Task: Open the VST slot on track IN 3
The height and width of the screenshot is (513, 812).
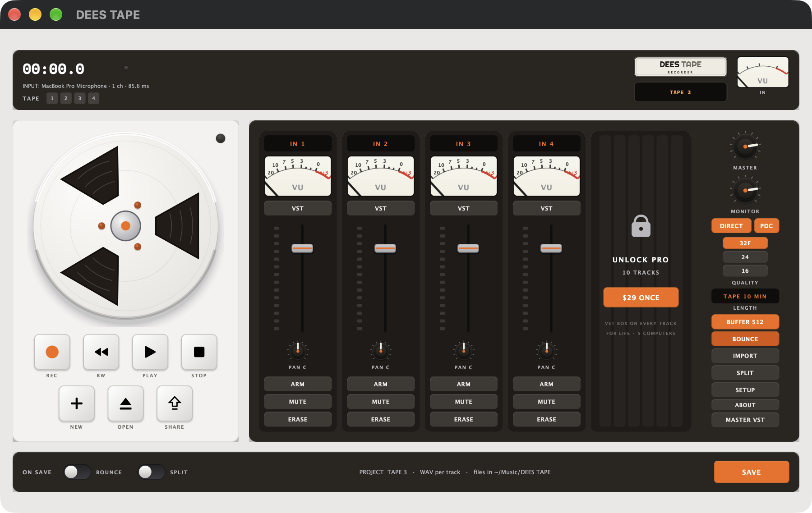Action: 464,208
